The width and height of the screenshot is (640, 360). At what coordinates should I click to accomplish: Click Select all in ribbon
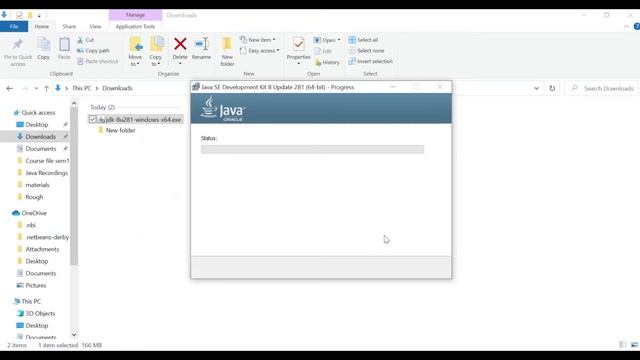(363, 40)
